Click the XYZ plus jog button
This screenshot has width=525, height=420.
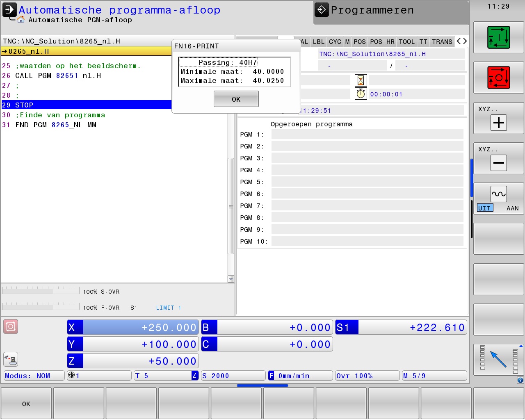(498, 118)
